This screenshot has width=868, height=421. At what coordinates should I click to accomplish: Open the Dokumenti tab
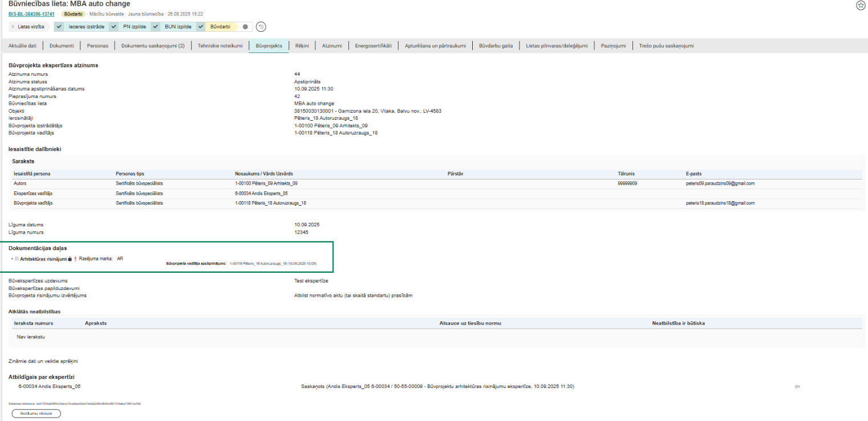point(62,46)
